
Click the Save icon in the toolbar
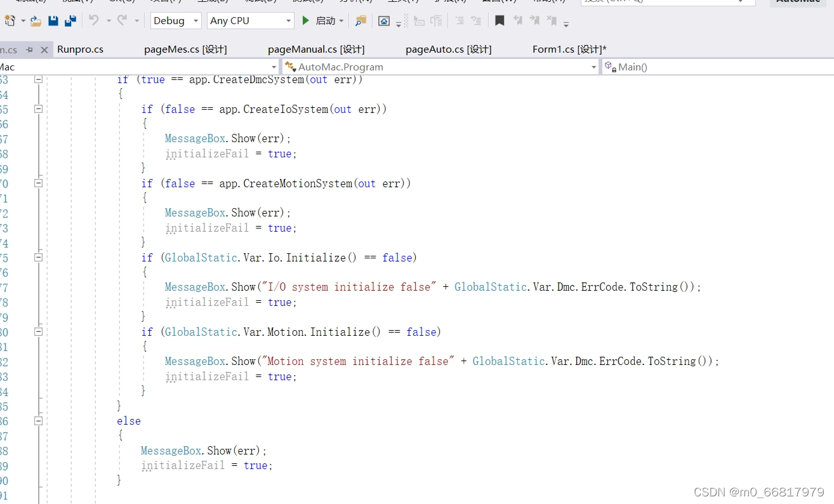53,21
